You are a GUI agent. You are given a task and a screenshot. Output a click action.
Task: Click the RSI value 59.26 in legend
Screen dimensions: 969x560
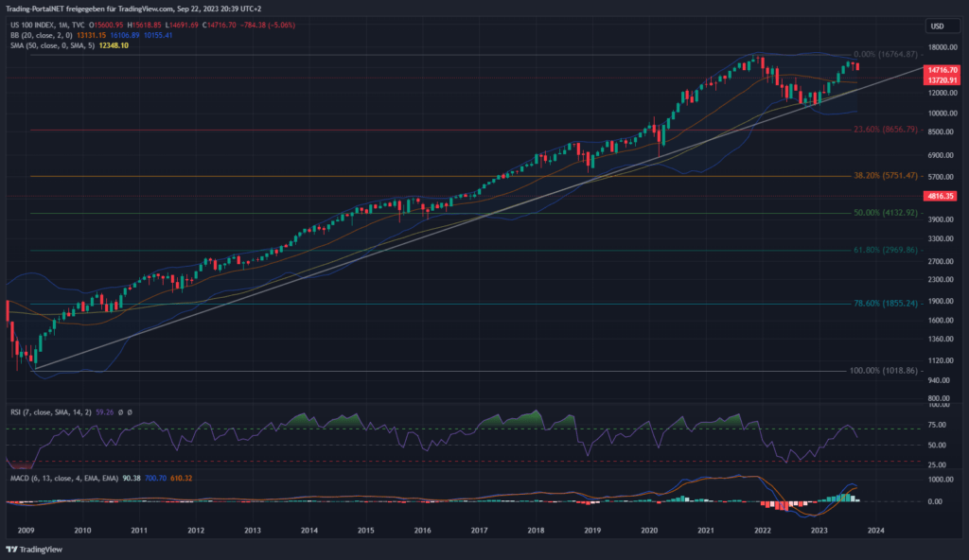coord(104,412)
